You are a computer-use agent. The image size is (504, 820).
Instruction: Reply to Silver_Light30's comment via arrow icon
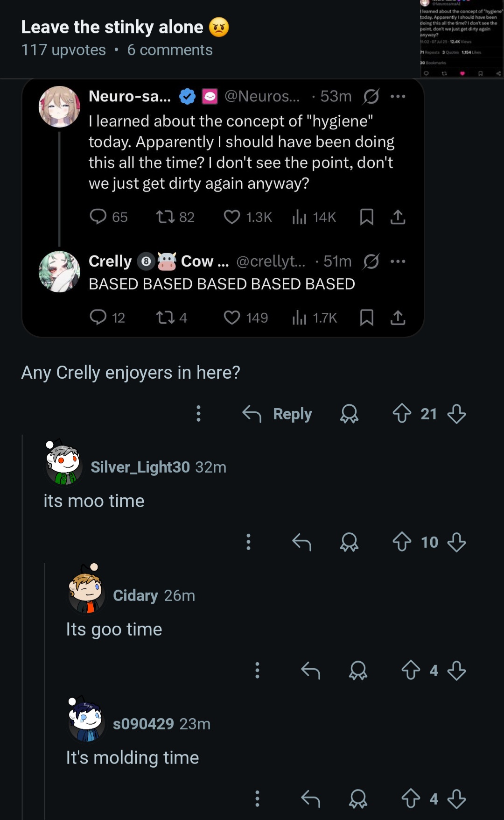(301, 542)
